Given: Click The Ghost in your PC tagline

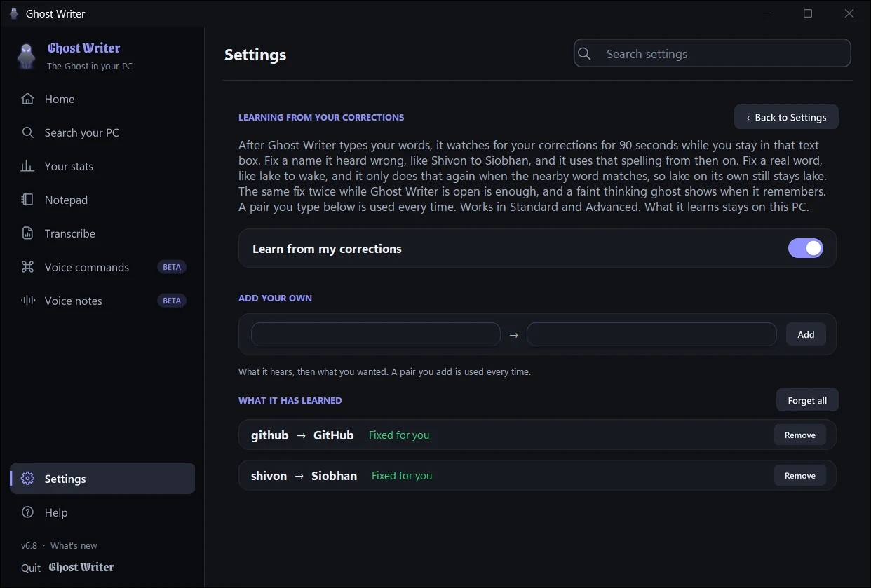Looking at the screenshot, I should [x=90, y=66].
